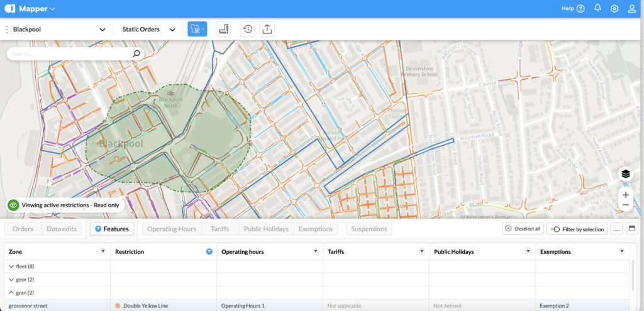This screenshot has width=644, height=311.
Task: Open the settings gear
Action: click(614, 9)
